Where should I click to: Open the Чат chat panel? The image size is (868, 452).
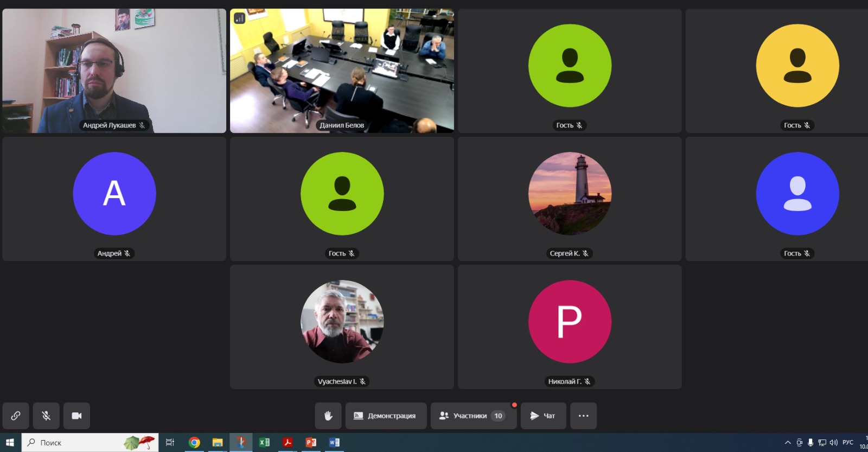543,416
